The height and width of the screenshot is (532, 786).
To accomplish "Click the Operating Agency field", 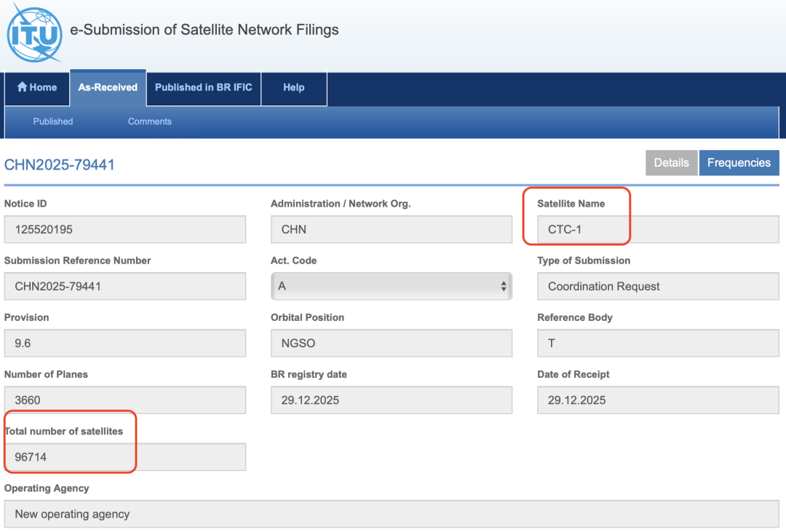I will tap(391, 514).
